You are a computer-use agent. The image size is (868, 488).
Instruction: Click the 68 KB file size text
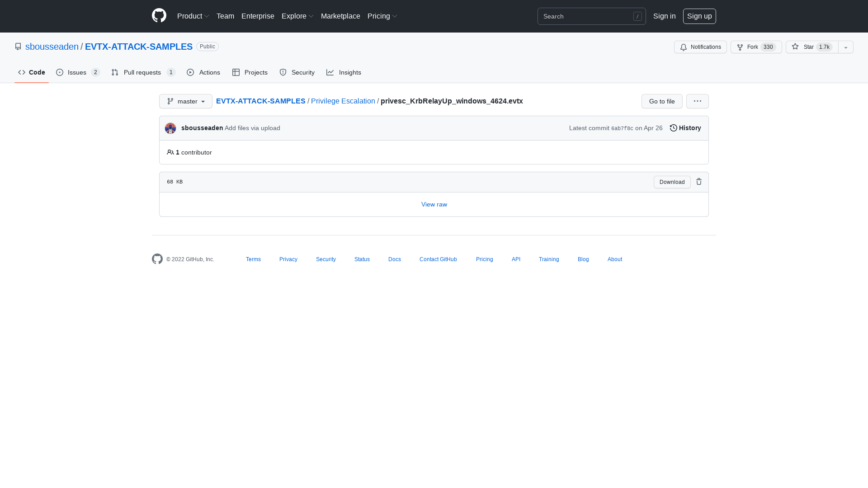coord(175,182)
